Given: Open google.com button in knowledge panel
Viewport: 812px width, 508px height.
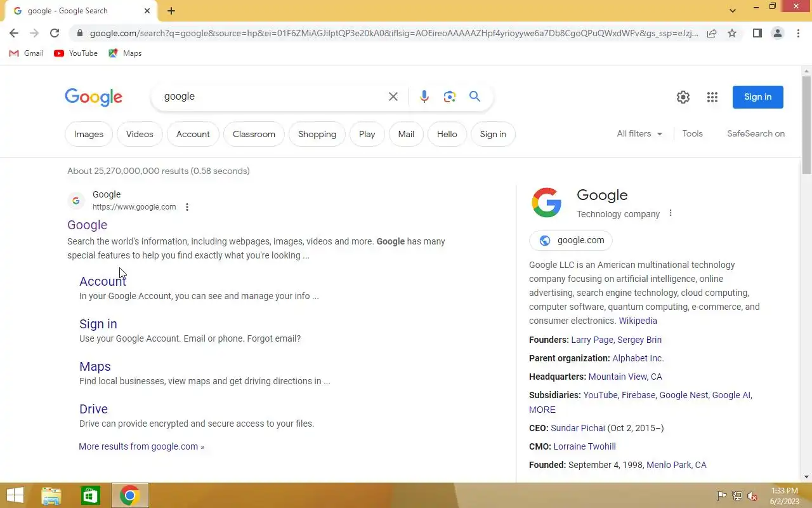Looking at the screenshot, I should click(x=571, y=241).
